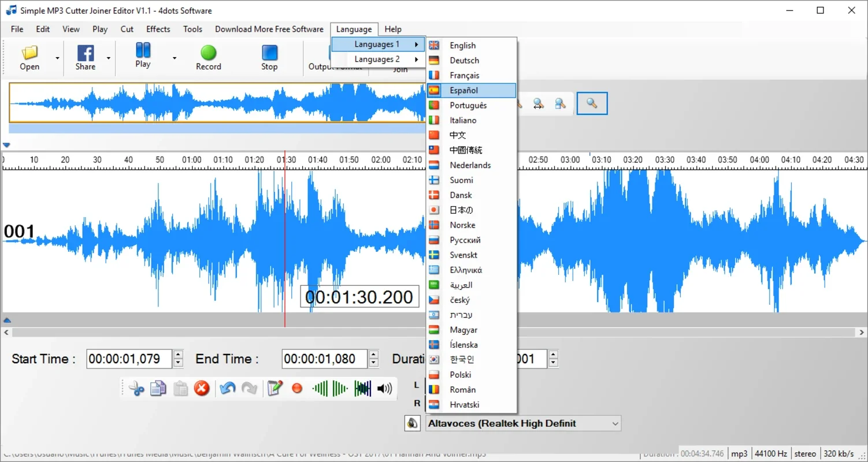Click the End Time input field

point(325,359)
